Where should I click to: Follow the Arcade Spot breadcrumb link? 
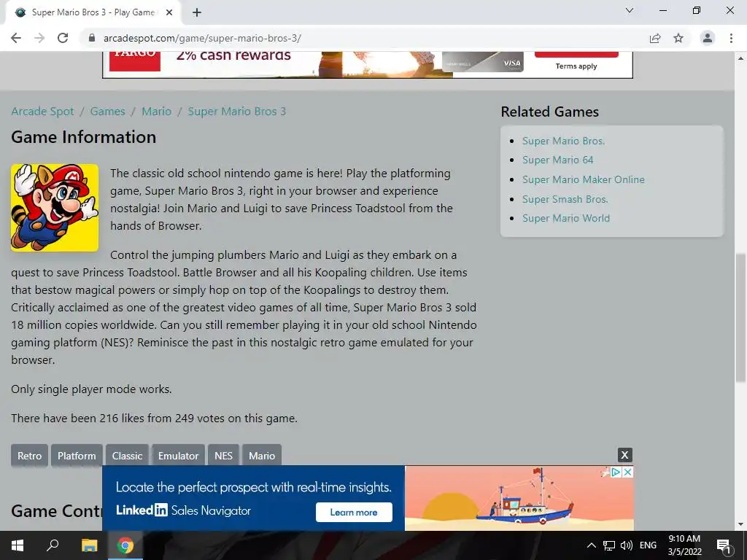click(x=42, y=112)
